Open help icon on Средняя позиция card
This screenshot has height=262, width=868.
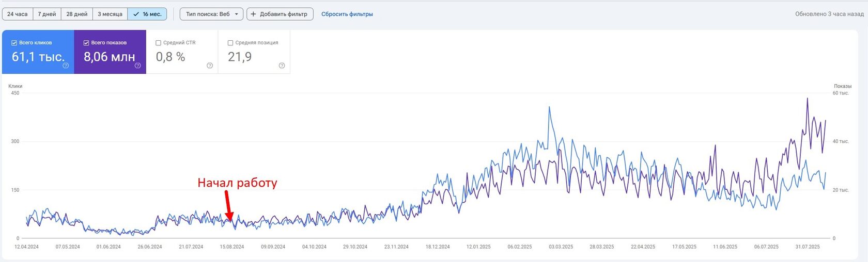[282, 65]
